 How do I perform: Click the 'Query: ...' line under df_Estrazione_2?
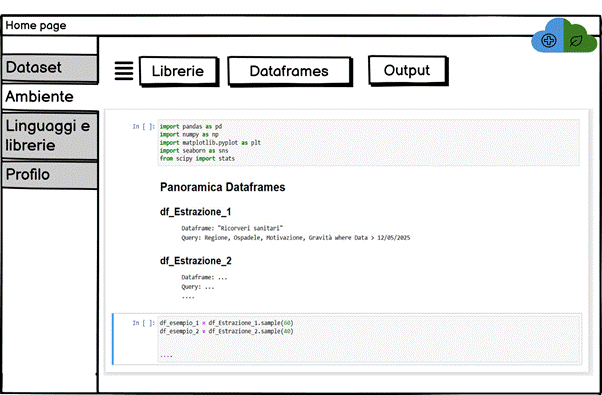[x=198, y=287]
